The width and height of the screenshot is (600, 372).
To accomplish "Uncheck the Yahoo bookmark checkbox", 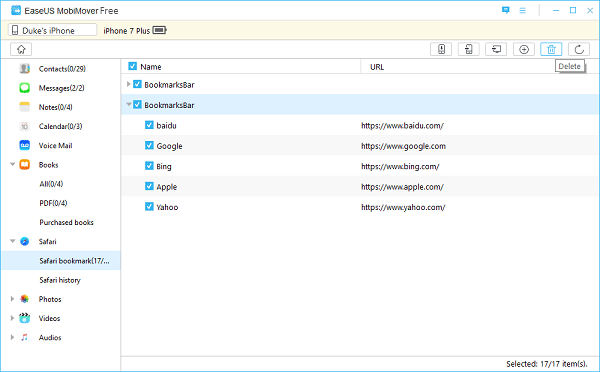I will click(x=149, y=207).
